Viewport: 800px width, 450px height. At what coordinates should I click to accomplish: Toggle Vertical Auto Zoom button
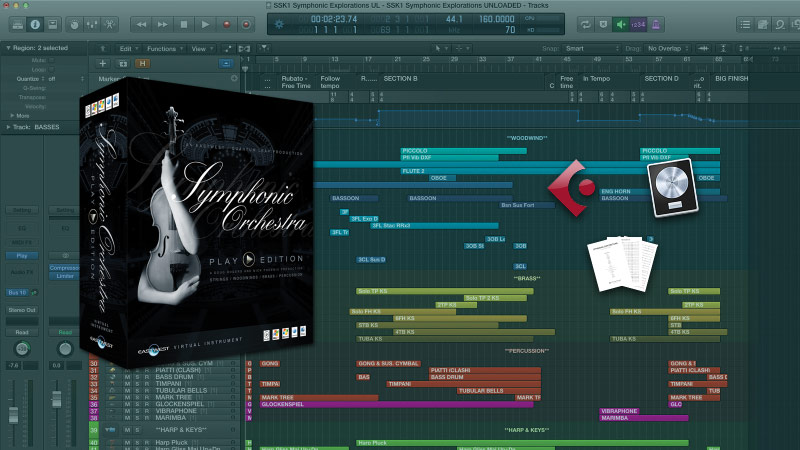click(723, 48)
